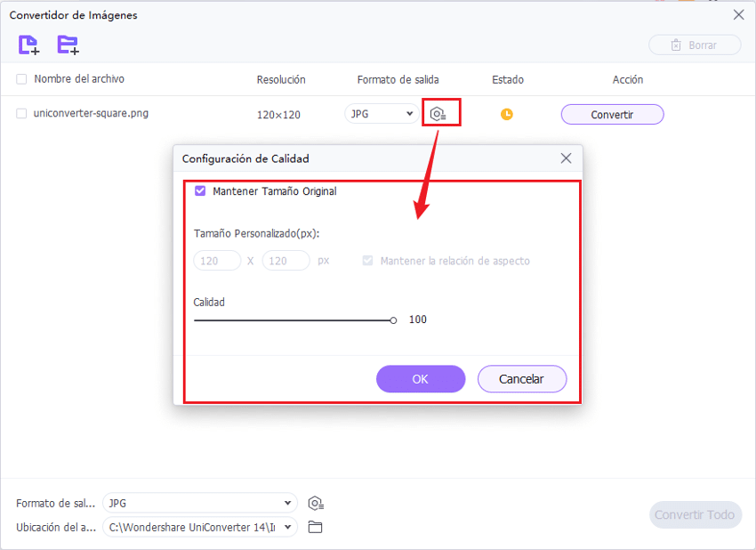Image resolution: width=756 pixels, height=550 pixels.
Task: Click the custom width input field
Action: (x=217, y=261)
